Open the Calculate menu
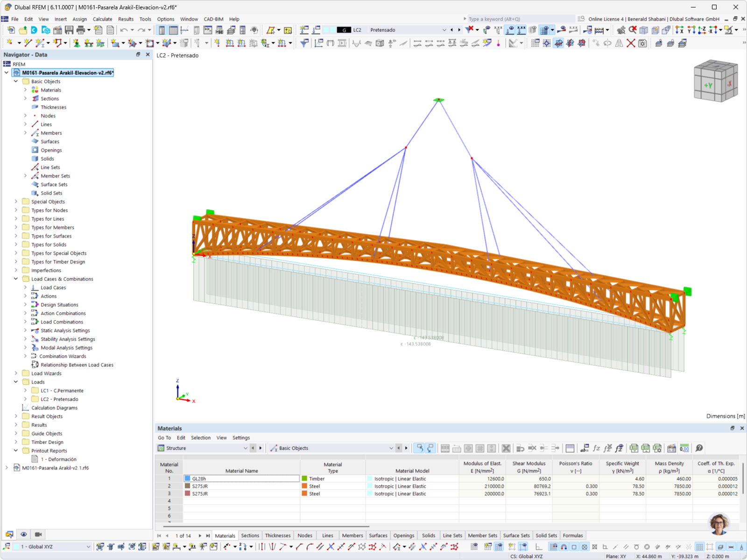This screenshot has height=560, width=747. click(x=102, y=19)
